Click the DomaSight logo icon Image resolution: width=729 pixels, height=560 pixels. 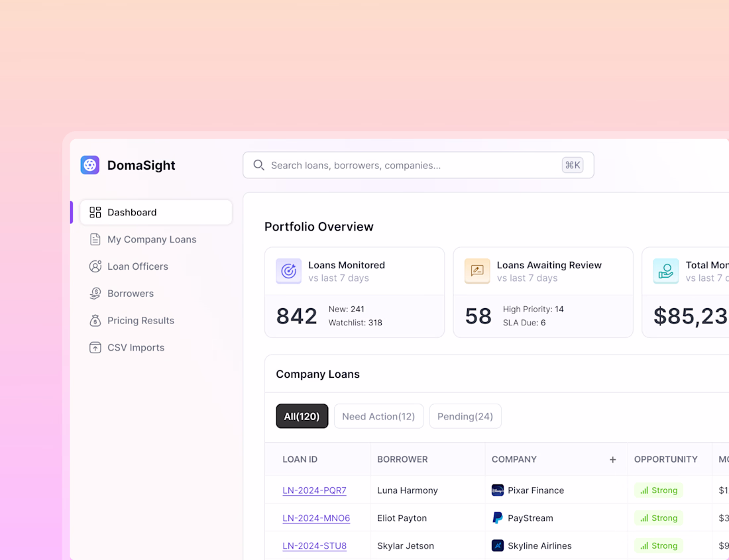[89, 165]
